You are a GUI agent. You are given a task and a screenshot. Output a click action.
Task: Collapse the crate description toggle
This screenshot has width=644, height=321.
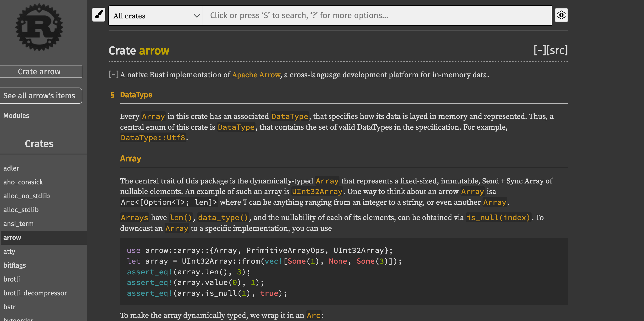click(x=114, y=74)
